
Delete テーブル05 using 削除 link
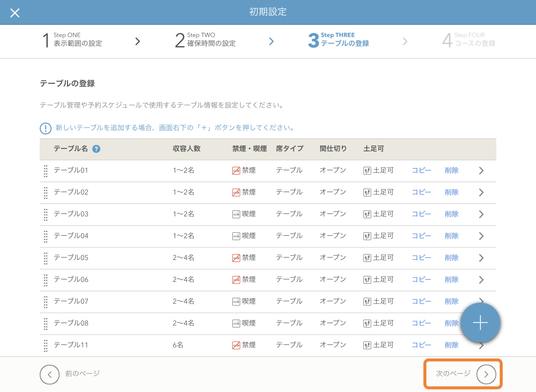pyautogui.click(x=452, y=258)
